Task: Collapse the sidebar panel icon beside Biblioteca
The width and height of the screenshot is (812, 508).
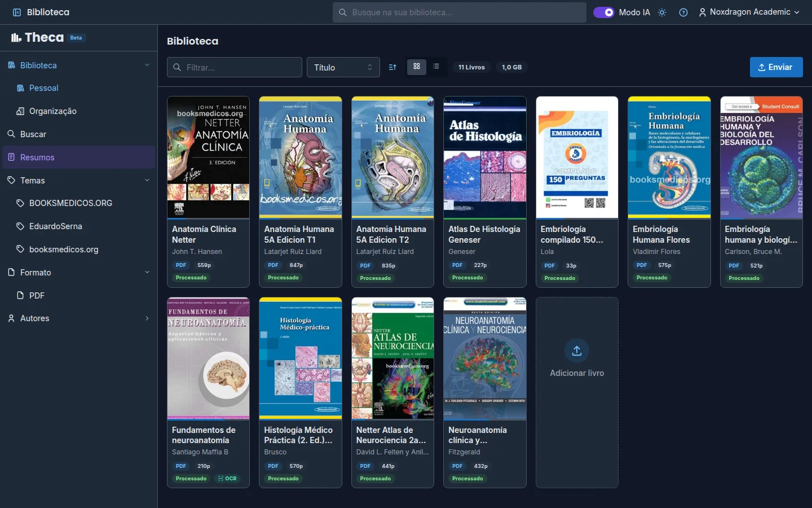Action: [x=17, y=12]
